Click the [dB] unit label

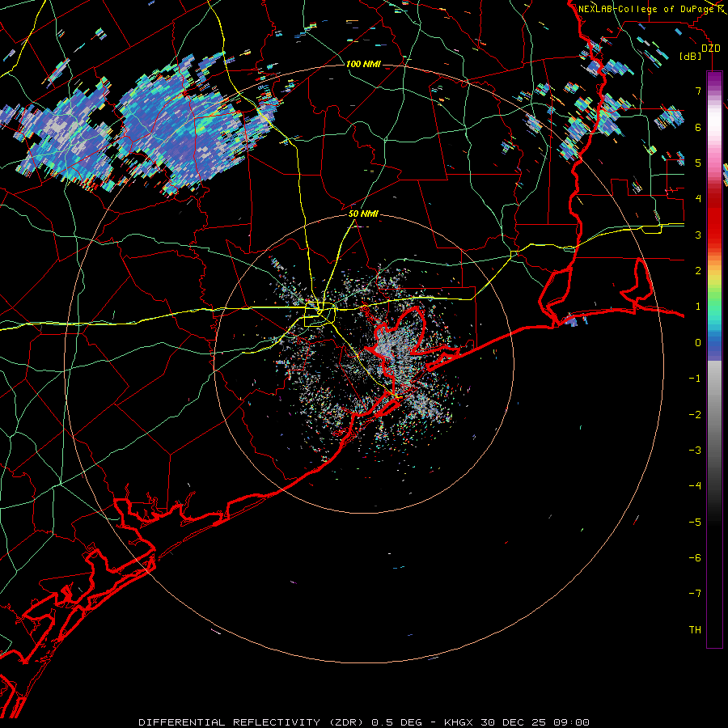pyautogui.click(x=691, y=56)
